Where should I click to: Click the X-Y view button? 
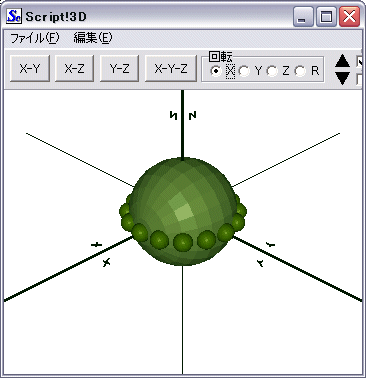(30, 69)
